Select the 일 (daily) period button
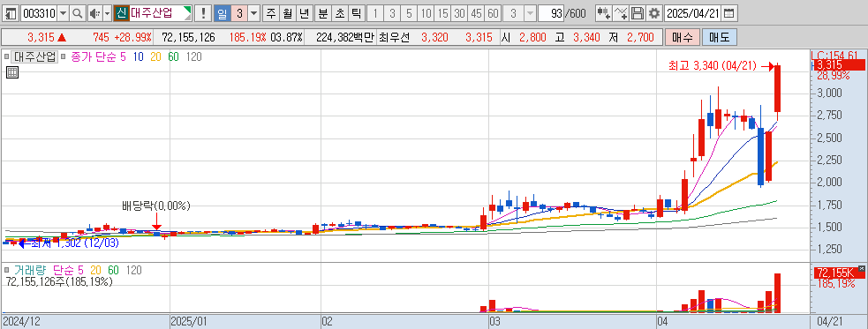Viewport: 868px width, 329px height. 222,13
